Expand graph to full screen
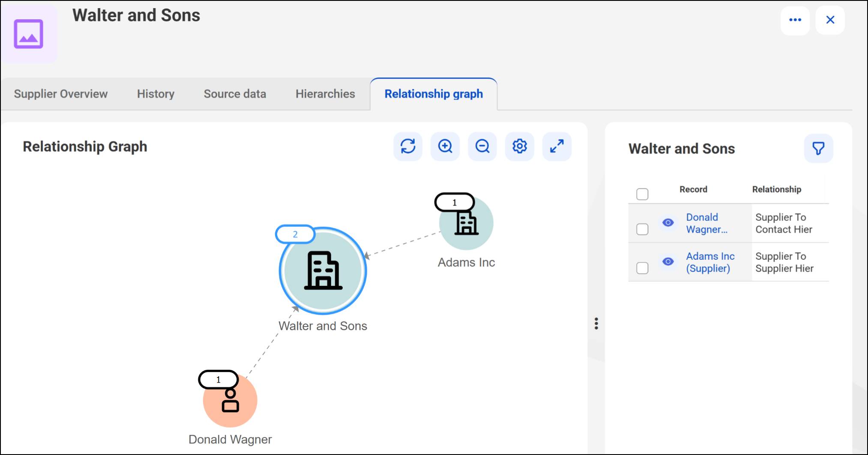 tap(557, 146)
